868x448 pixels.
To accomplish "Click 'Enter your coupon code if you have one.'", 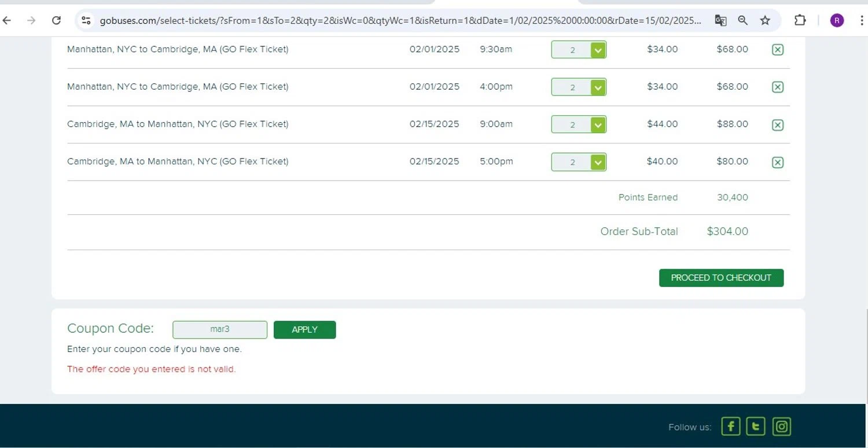I will tap(155, 349).
